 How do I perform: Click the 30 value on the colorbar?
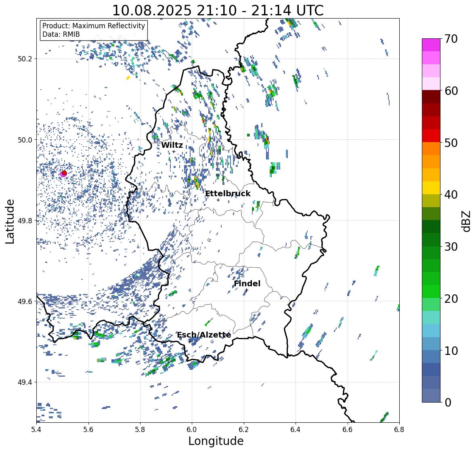click(x=451, y=246)
